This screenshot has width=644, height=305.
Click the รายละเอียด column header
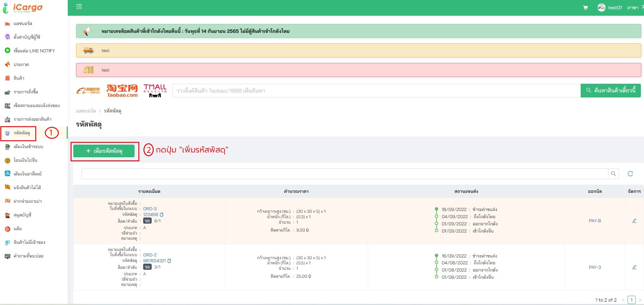pyautogui.click(x=149, y=191)
